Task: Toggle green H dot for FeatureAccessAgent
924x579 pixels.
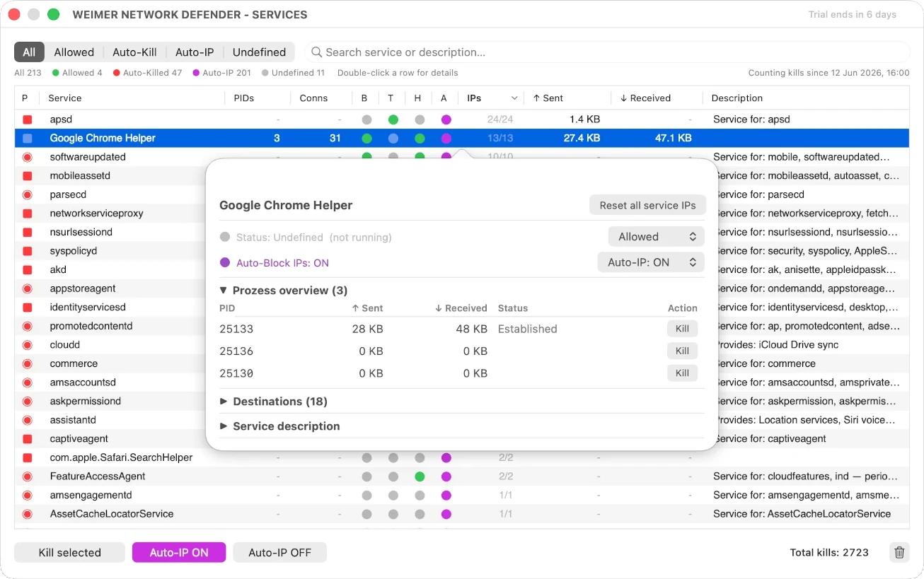Action: point(420,476)
